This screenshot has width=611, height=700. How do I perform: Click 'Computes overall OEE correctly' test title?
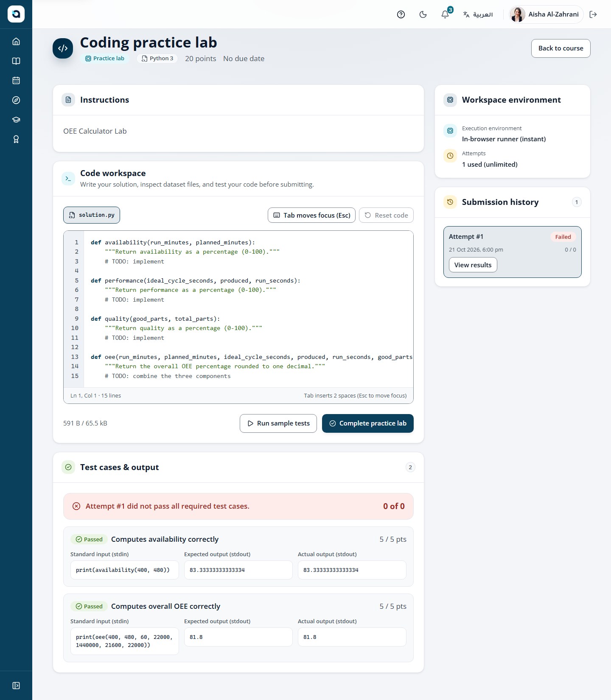[x=165, y=606]
